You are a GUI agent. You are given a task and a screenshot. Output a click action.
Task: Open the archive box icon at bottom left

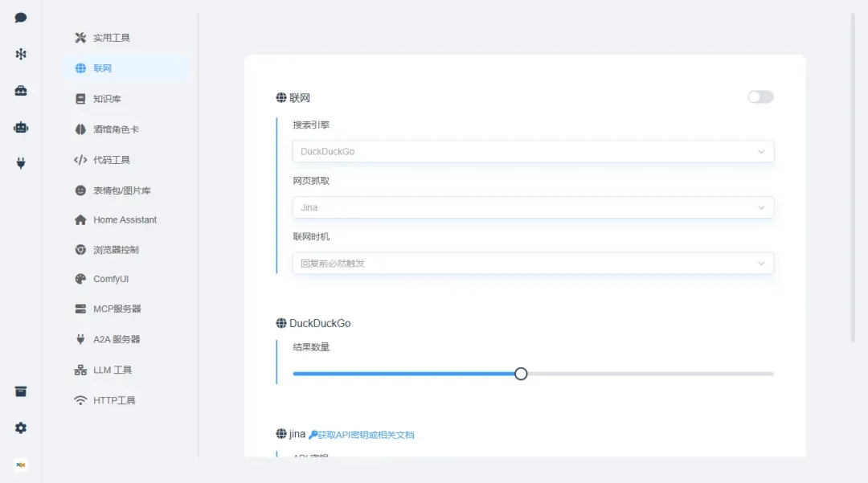(x=21, y=391)
